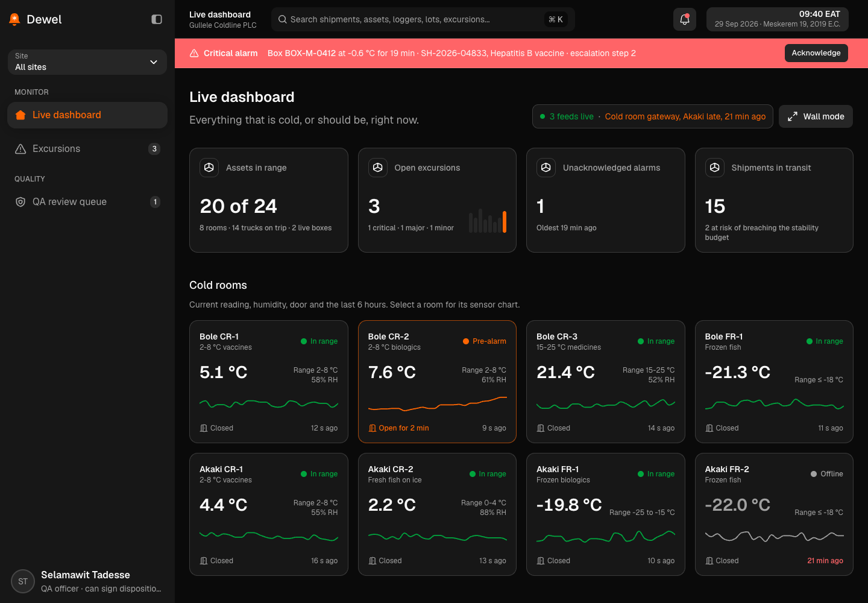Click the Live dashboard home icon
Image resolution: width=868 pixels, height=603 pixels.
point(20,115)
